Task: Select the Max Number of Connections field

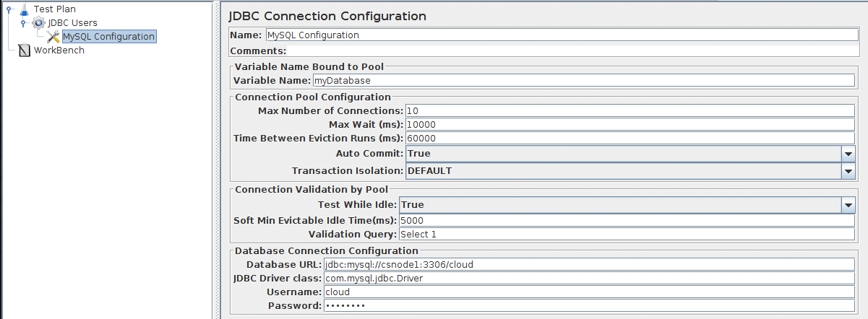Action: tap(629, 110)
